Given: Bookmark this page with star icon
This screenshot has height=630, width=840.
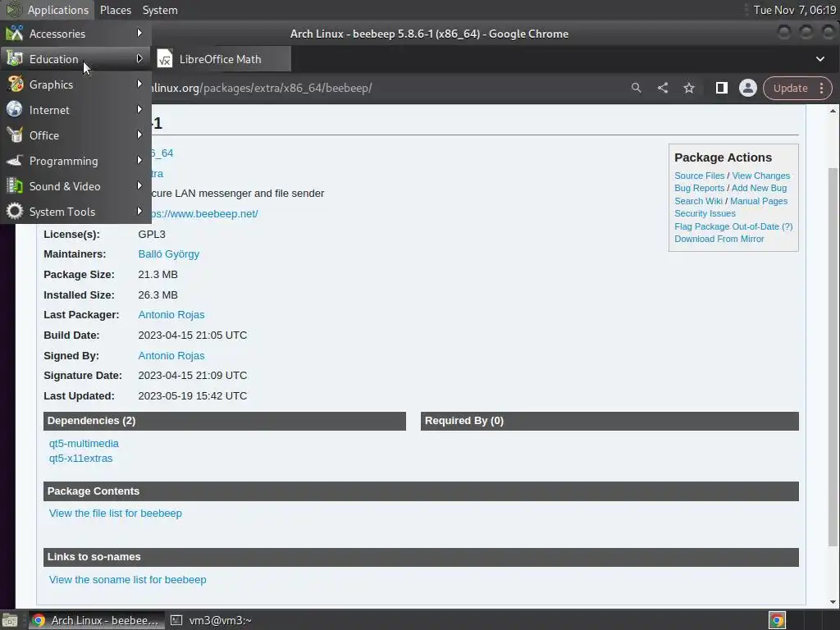Looking at the screenshot, I should [x=689, y=88].
